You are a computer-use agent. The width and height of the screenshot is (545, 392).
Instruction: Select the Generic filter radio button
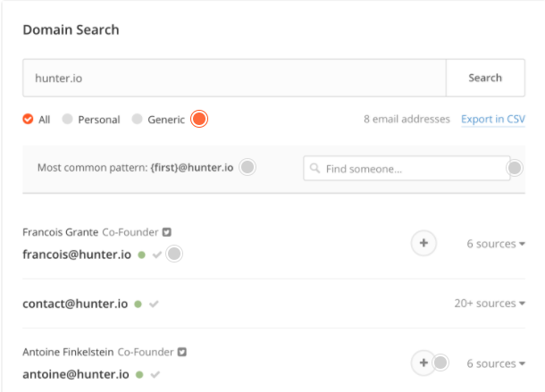pyautogui.click(x=137, y=119)
